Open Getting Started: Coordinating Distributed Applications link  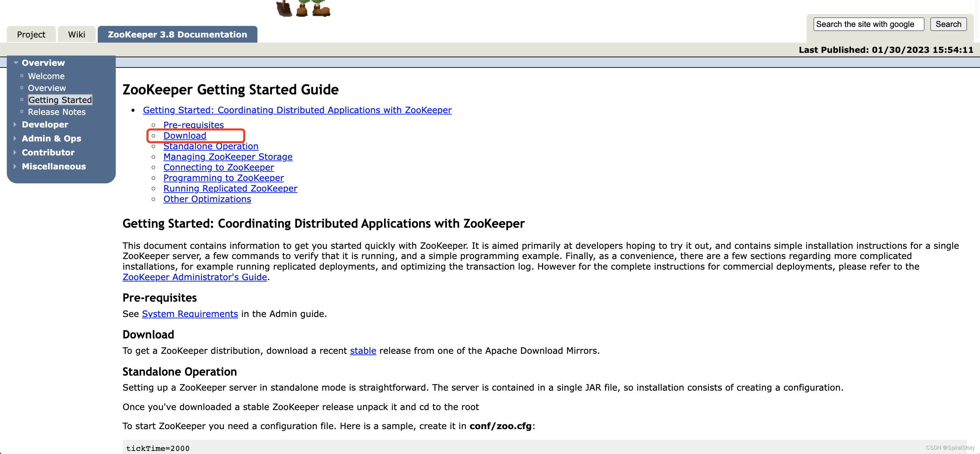pos(297,110)
